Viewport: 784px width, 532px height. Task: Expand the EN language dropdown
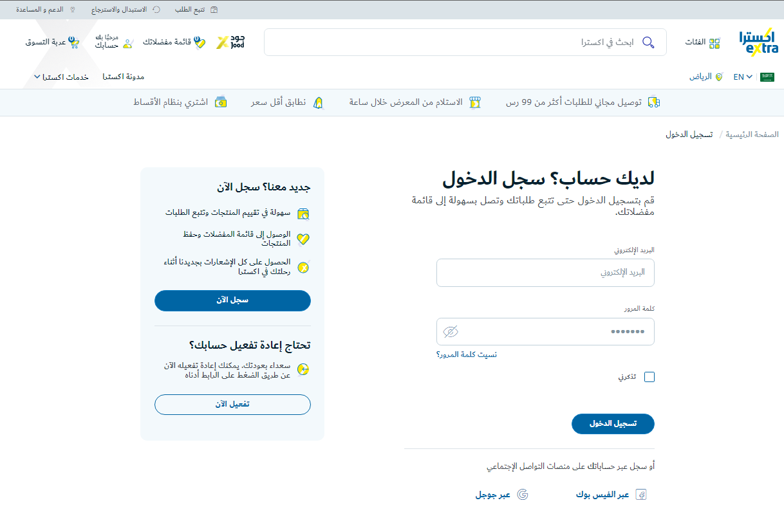tap(743, 77)
